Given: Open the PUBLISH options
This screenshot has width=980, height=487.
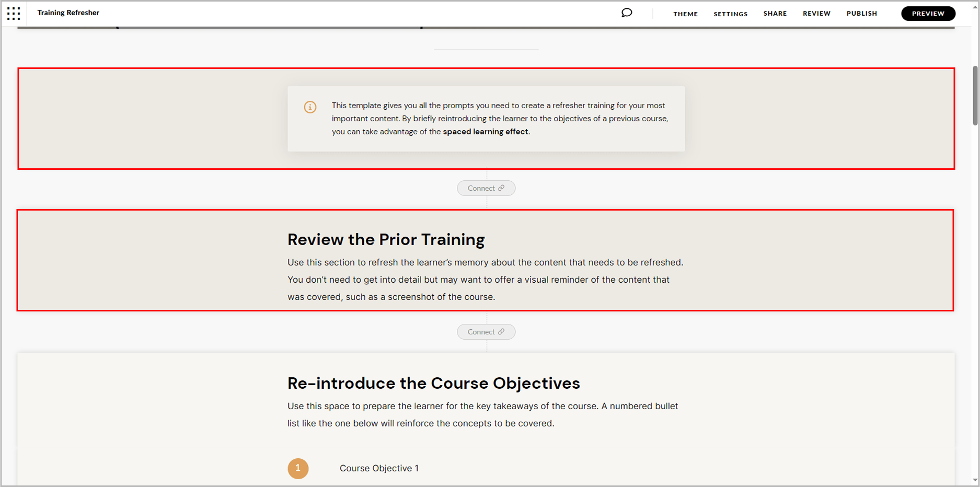Looking at the screenshot, I should tap(861, 14).
